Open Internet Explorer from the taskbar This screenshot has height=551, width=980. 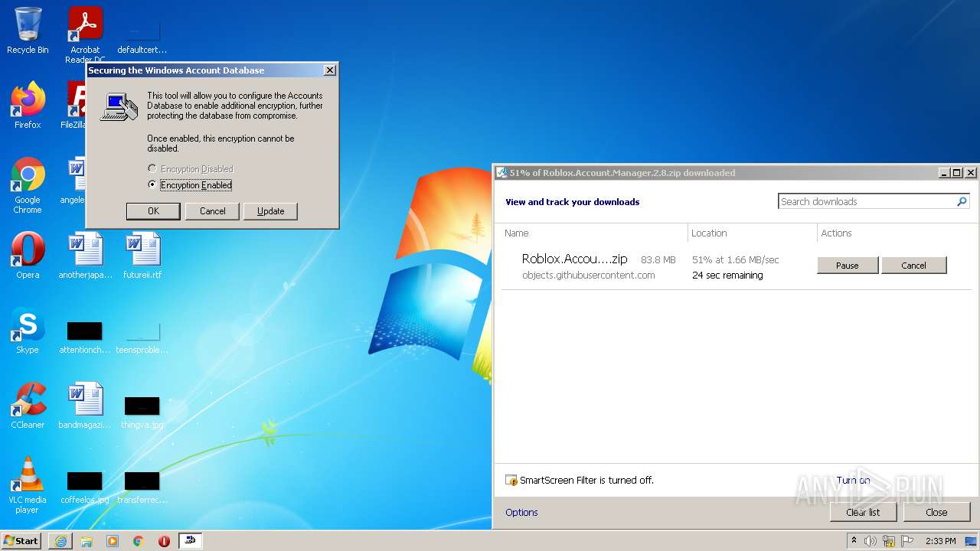point(60,540)
